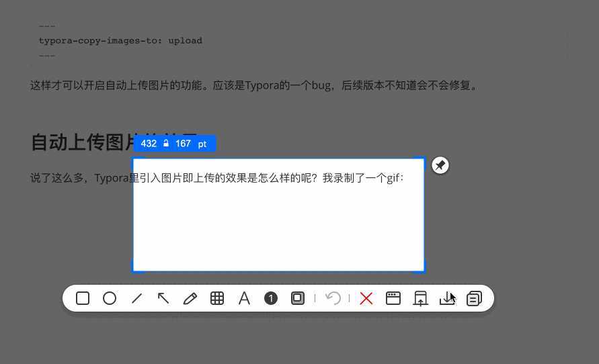Screen dimensions: 599x364
Task: Capture the window with the window icon
Action: click(393, 298)
